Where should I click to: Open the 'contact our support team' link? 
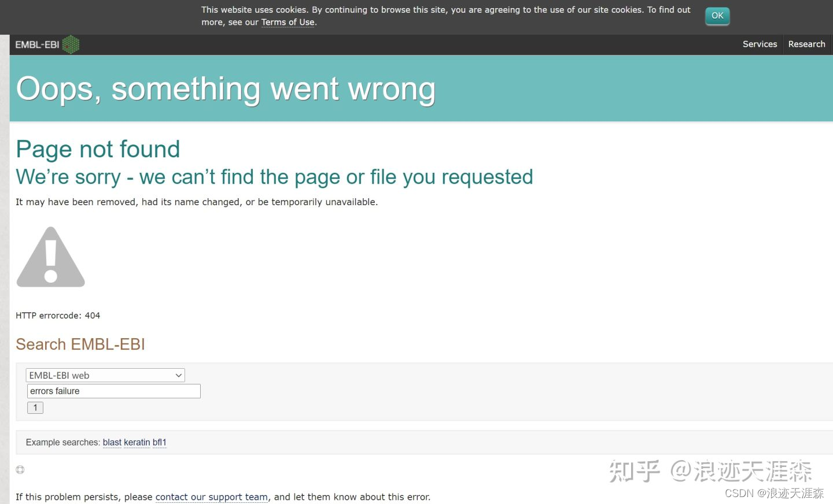click(x=212, y=497)
